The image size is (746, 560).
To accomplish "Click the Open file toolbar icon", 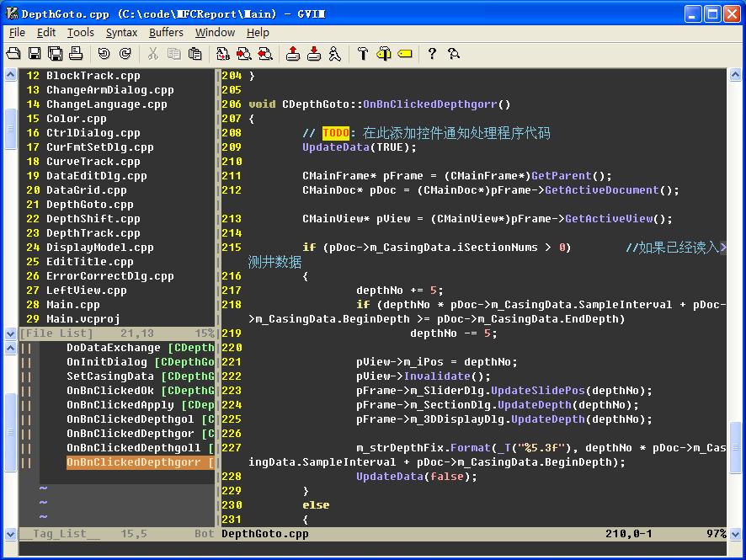I will tap(13, 54).
